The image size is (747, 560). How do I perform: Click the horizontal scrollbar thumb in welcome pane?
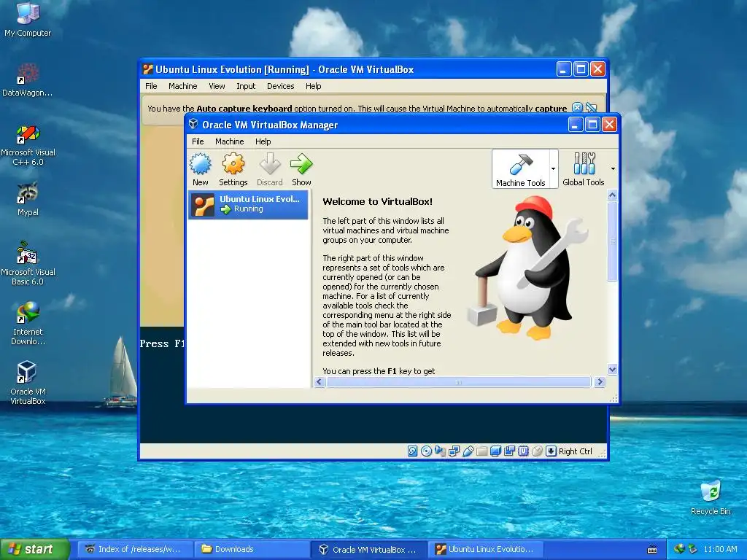click(x=458, y=381)
